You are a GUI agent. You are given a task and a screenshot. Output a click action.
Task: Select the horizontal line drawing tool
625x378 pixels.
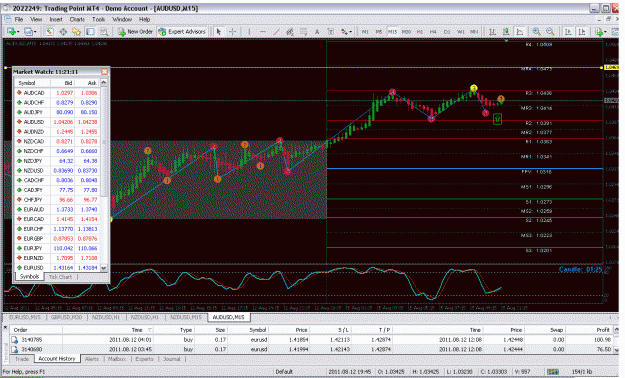(263, 32)
